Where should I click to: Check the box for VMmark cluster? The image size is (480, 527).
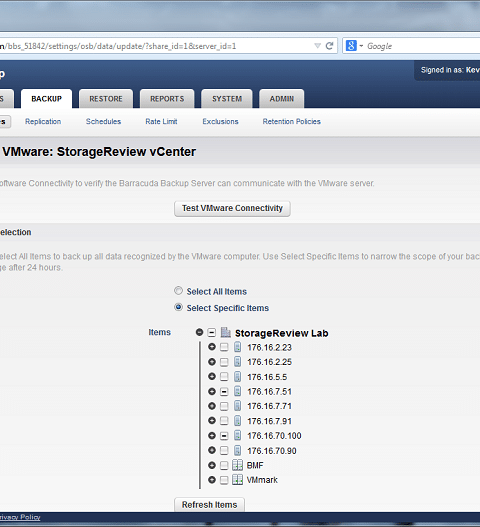(x=224, y=480)
